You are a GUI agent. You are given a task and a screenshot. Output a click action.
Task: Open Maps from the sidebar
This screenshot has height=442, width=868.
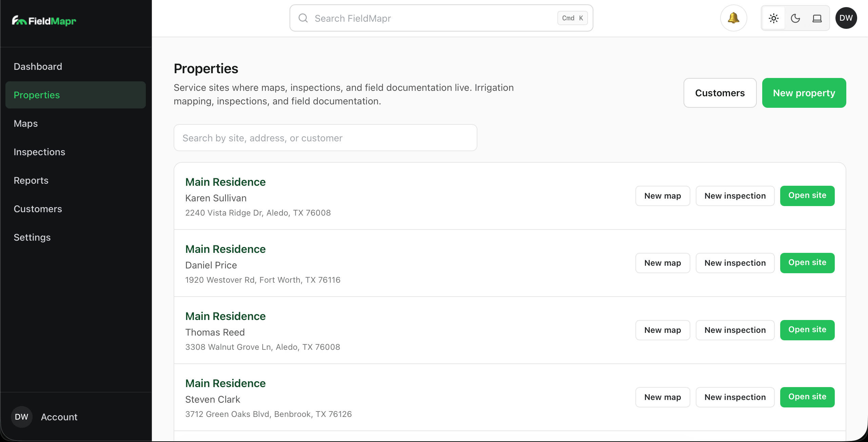click(76, 123)
